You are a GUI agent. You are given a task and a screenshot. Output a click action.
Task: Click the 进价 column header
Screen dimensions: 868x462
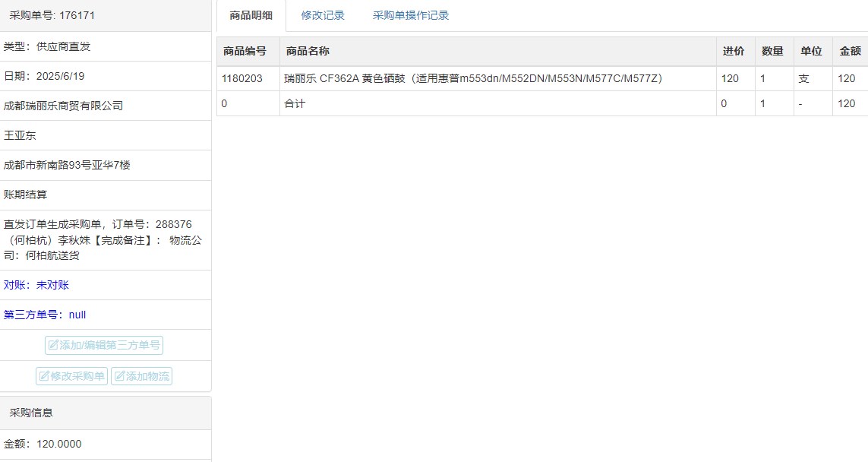733,51
